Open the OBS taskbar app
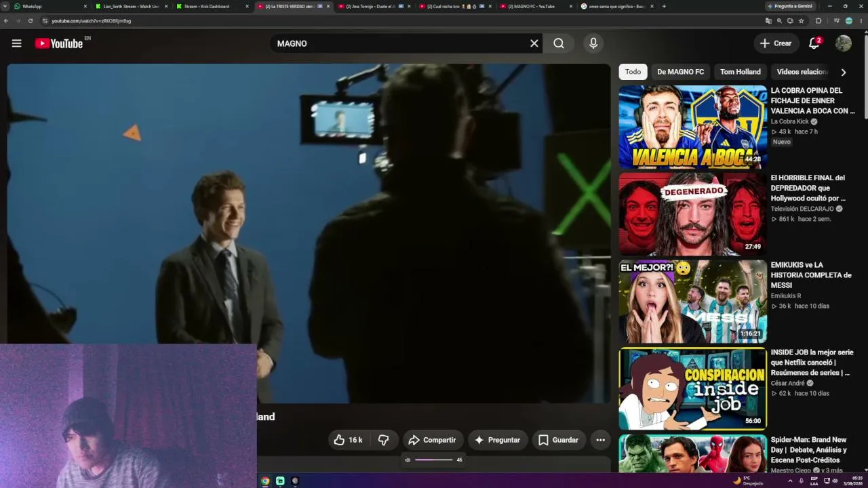The image size is (868, 488). 295,481
